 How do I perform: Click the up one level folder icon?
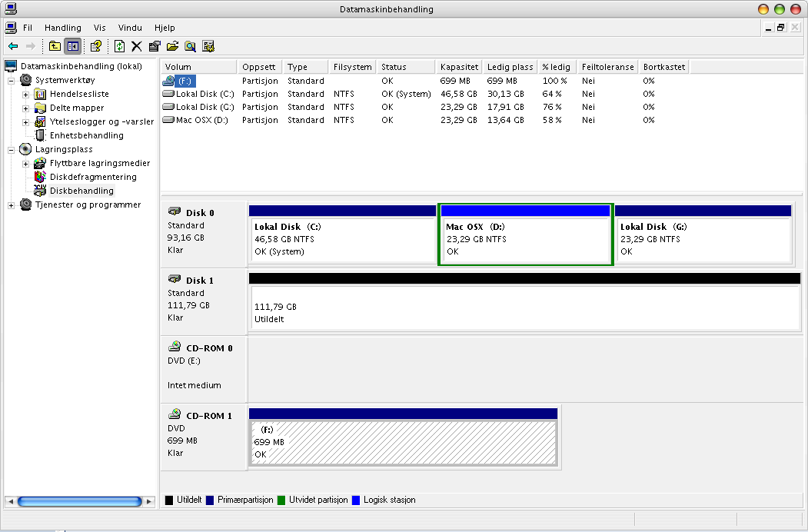55,46
